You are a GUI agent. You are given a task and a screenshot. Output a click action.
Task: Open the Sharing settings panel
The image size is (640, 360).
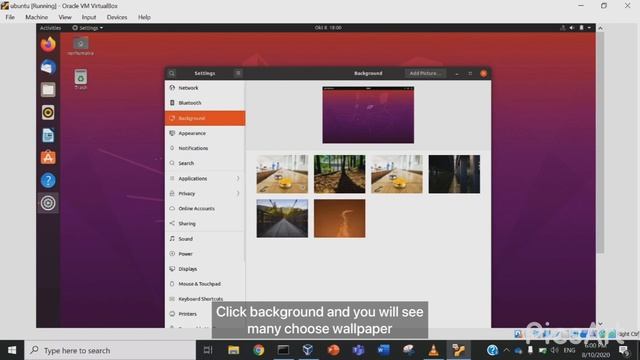[x=205, y=224]
